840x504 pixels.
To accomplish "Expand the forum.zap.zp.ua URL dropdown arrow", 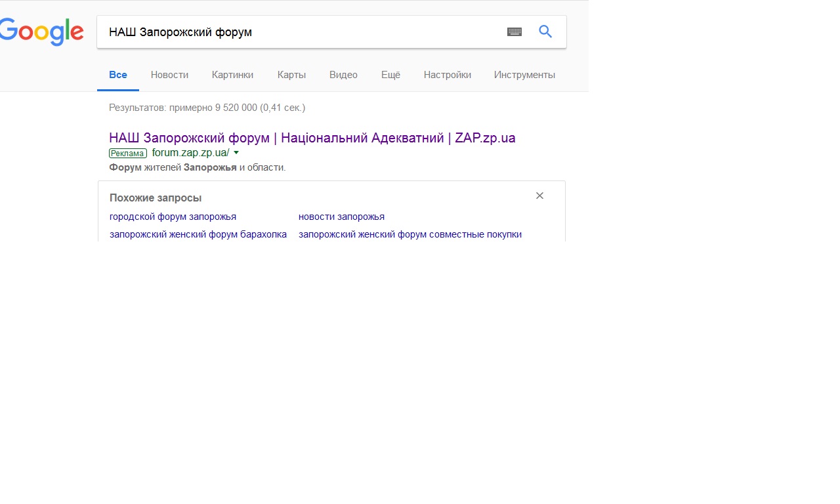I will pyautogui.click(x=236, y=153).
